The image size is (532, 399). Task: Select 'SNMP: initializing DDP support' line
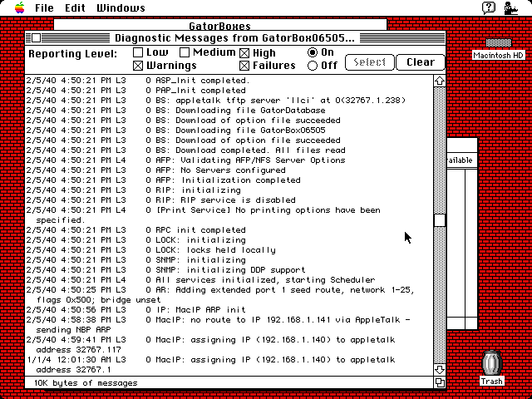point(229,270)
